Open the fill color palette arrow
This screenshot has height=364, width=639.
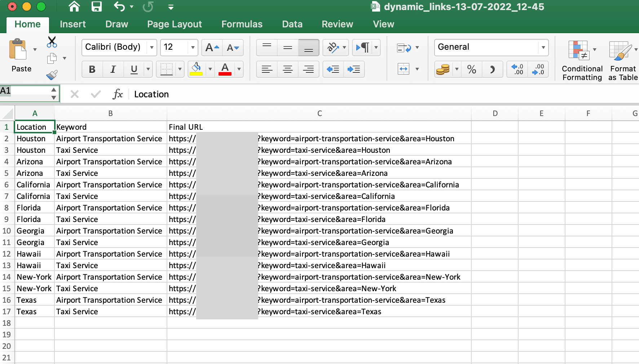click(210, 69)
